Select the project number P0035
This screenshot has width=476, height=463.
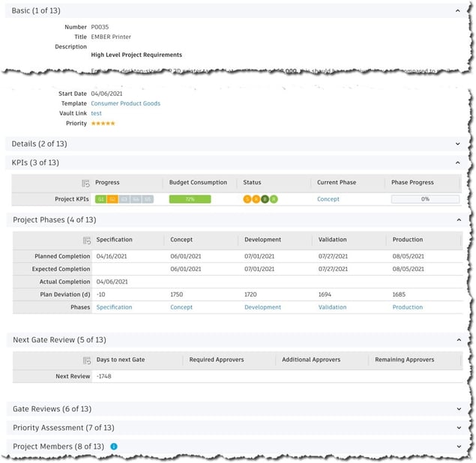tap(100, 27)
